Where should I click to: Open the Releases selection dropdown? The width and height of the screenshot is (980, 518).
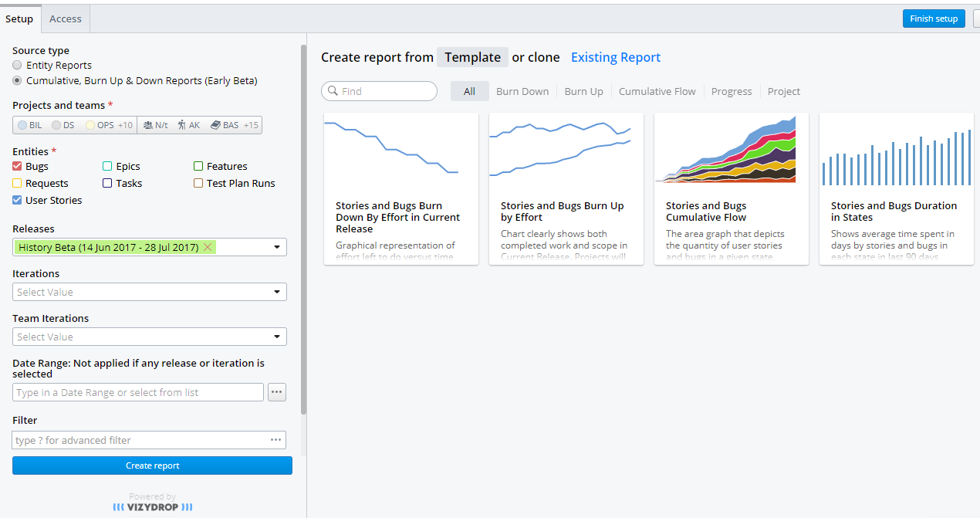[276, 247]
